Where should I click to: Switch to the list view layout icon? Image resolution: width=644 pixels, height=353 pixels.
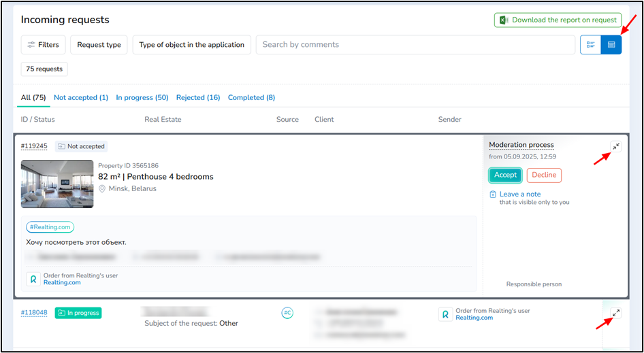tap(590, 45)
